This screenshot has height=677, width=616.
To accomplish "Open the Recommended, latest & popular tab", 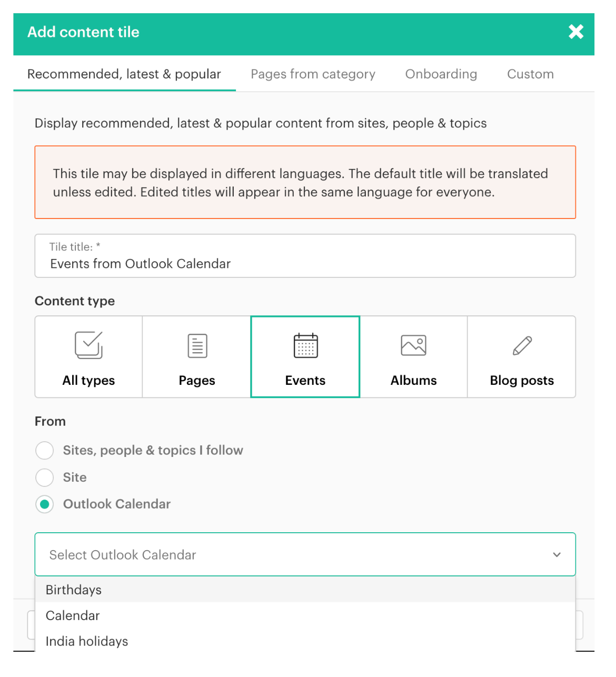I will click(124, 74).
